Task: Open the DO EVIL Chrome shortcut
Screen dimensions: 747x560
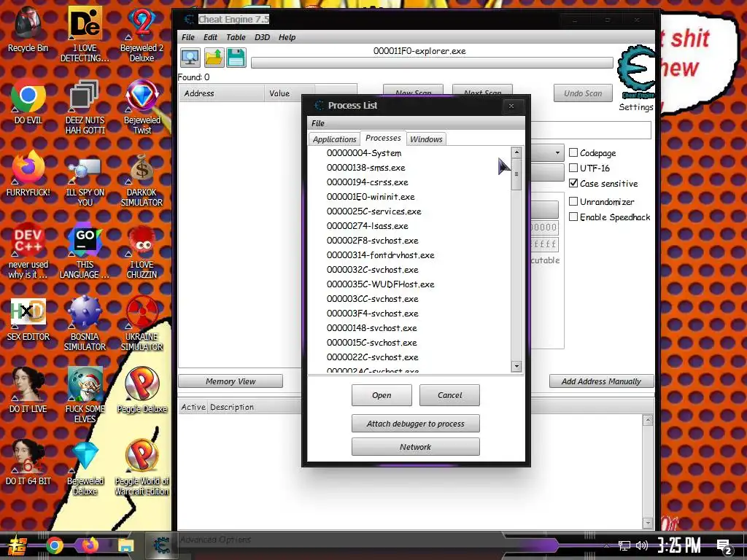Action: coord(28,102)
